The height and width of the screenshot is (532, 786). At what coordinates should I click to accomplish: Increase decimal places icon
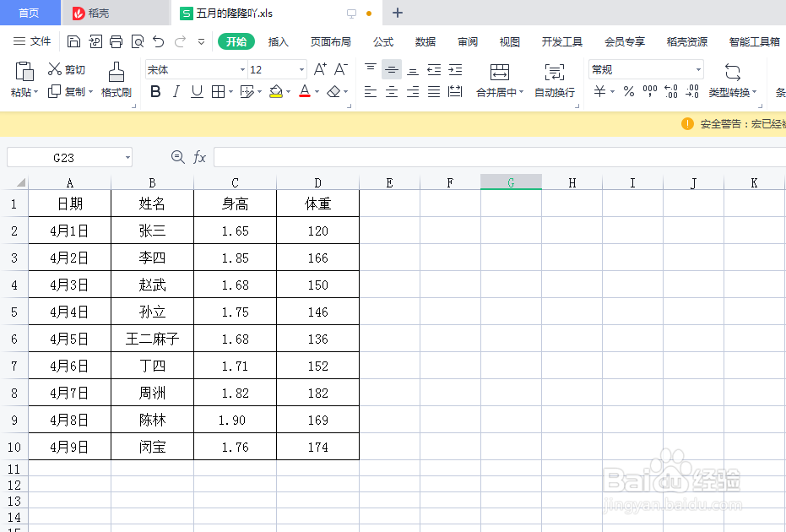pyautogui.click(x=670, y=91)
